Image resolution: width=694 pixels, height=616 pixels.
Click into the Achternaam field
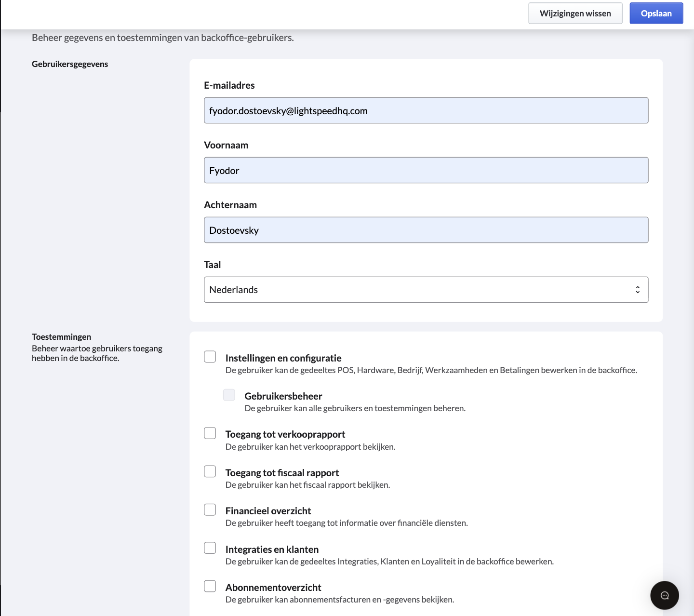pos(426,230)
